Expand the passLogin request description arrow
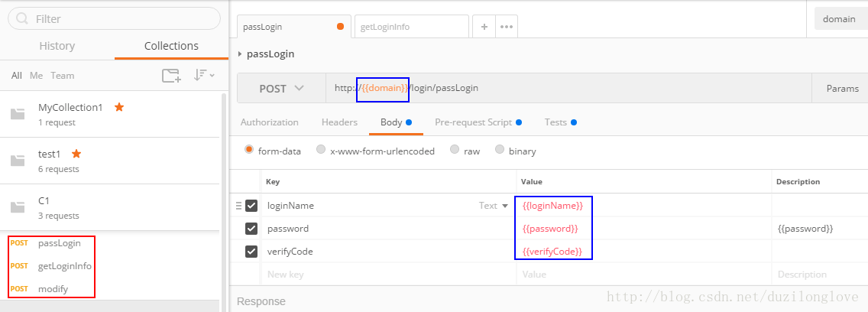 point(241,54)
